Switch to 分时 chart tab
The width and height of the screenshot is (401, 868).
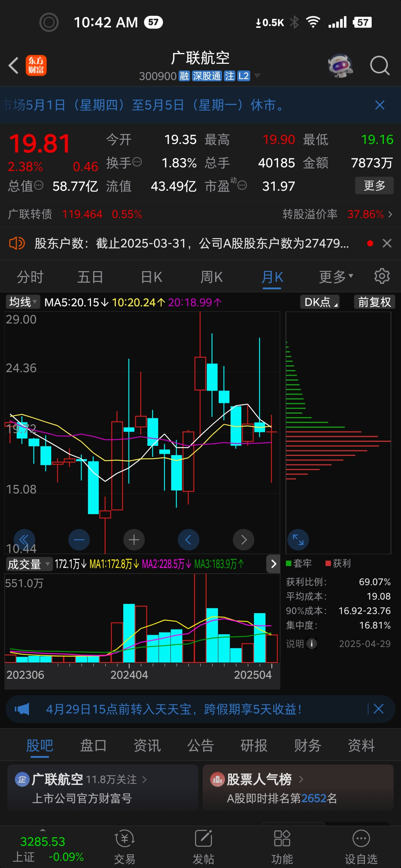click(30, 277)
